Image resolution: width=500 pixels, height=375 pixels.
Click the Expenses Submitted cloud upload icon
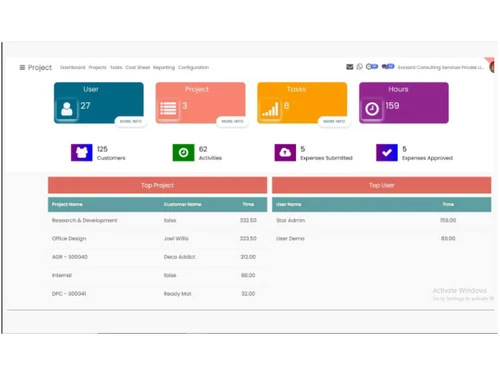pyautogui.click(x=285, y=153)
